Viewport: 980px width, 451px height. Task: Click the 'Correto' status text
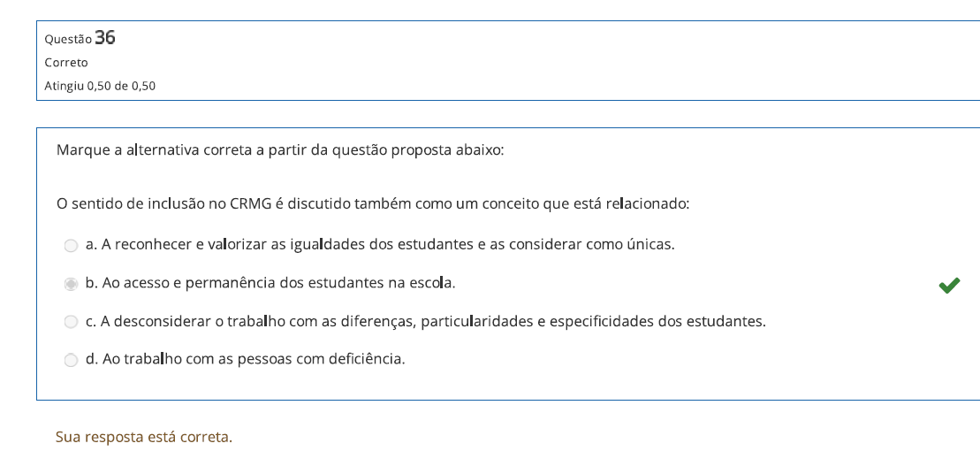click(x=66, y=63)
